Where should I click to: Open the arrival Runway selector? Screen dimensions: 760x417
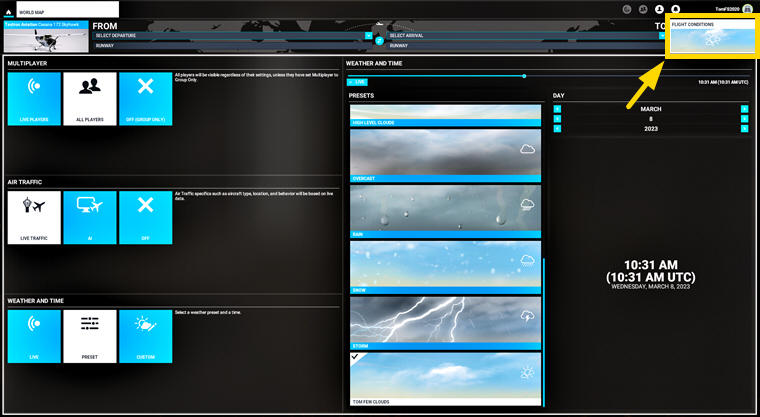tap(526, 46)
